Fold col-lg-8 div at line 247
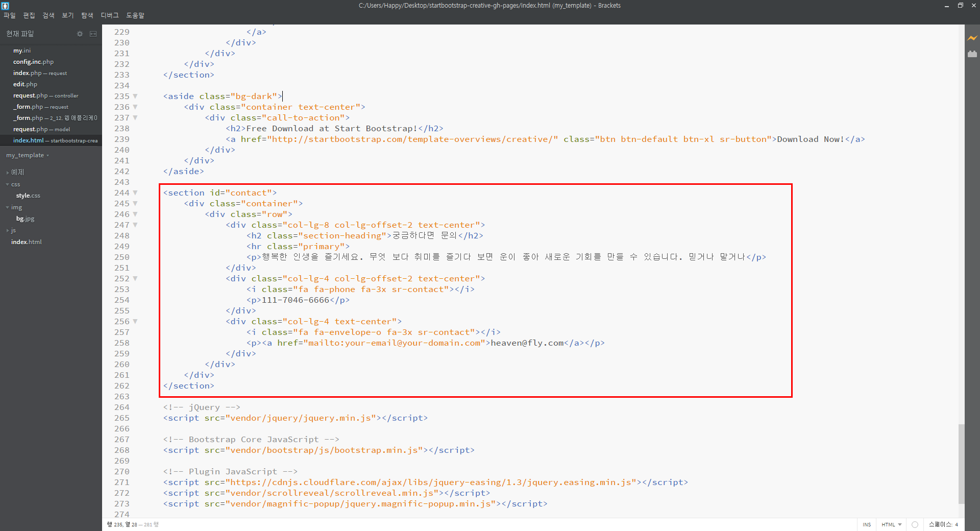Image resolution: width=980 pixels, height=531 pixels. point(135,225)
